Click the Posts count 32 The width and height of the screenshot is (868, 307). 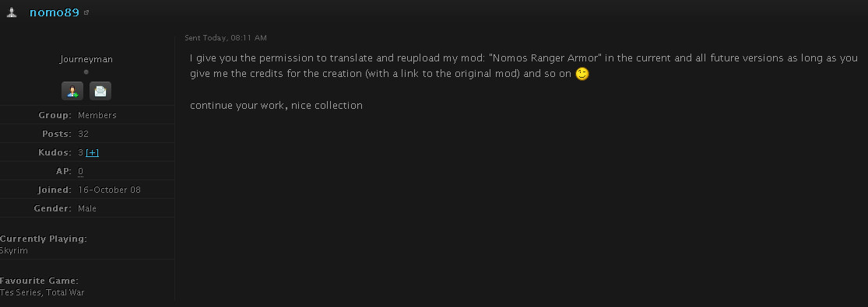pos(83,134)
